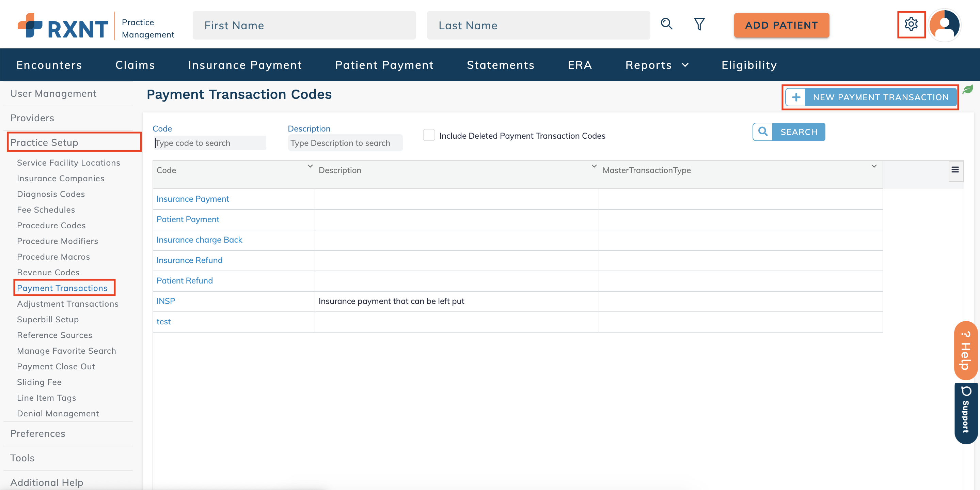Open the Code column header dropdown

point(310,166)
